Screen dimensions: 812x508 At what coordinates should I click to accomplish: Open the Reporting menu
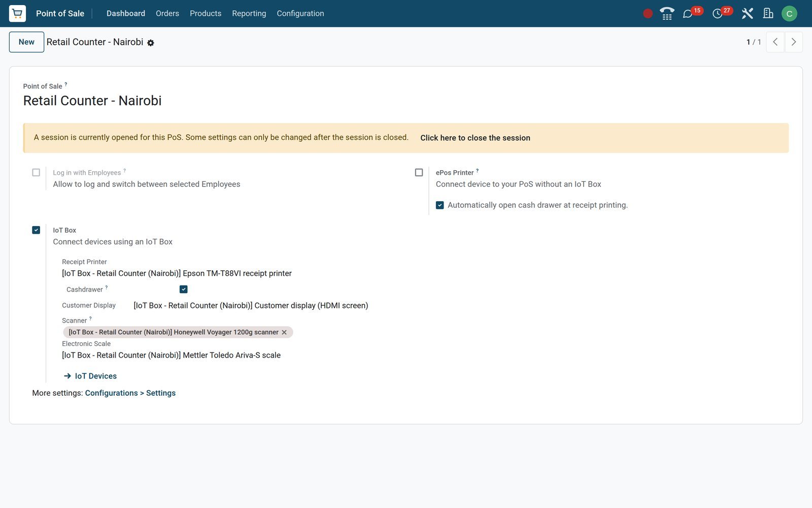click(249, 14)
